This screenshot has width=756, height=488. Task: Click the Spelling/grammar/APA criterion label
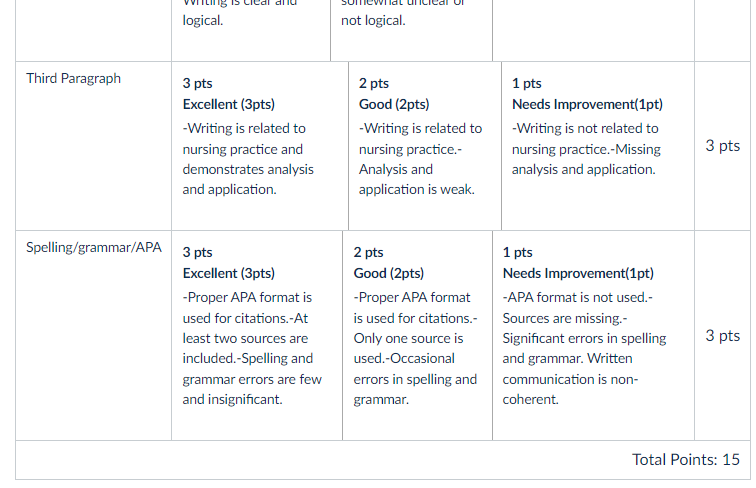[x=94, y=247]
